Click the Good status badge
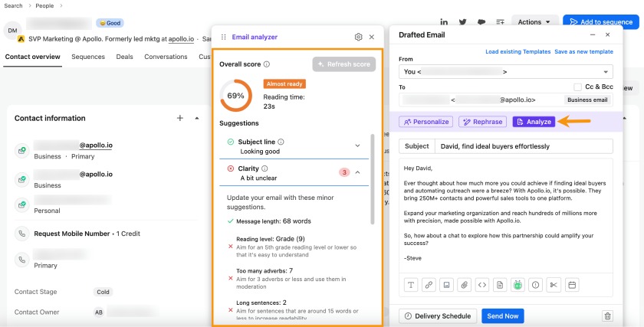This screenshot has height=327, width=644. pos(110,24)
